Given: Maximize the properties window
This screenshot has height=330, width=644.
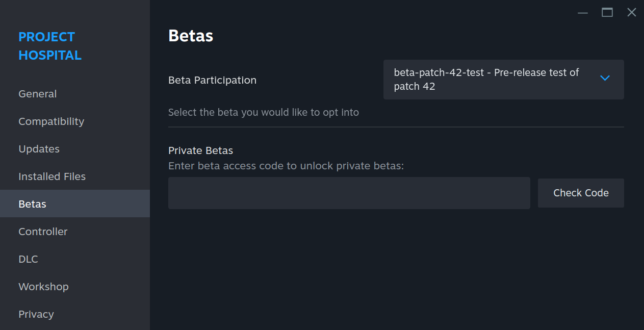Looking at the screenshot, I should click(x=607, y=13).
